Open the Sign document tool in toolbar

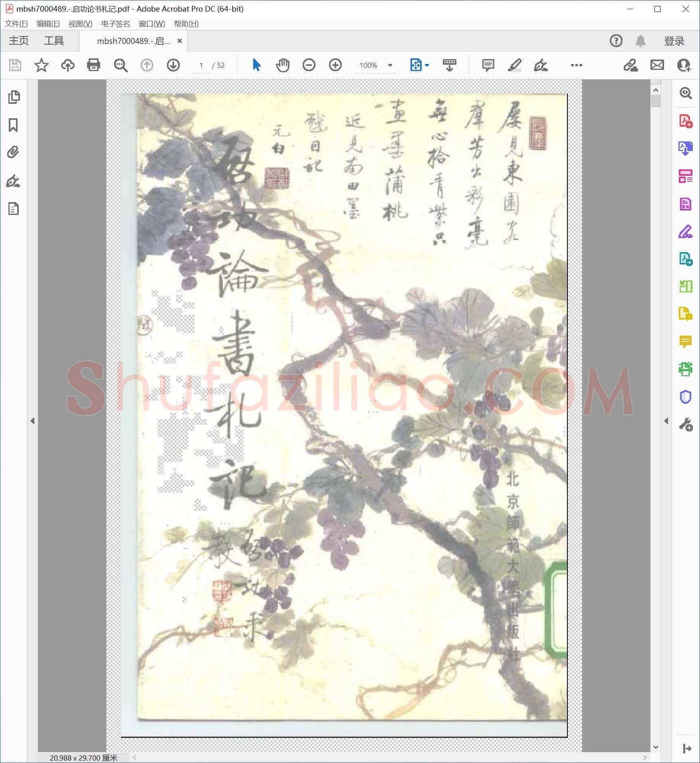coord(541,65)
